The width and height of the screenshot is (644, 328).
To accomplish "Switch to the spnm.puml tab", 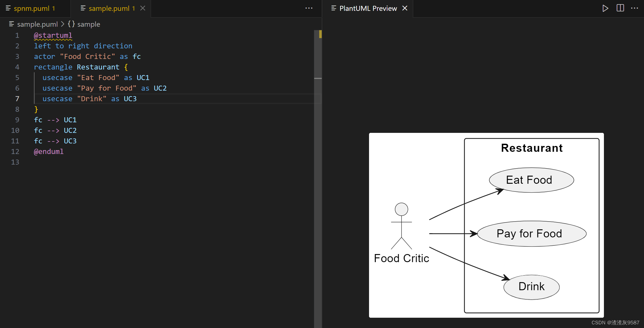I will click(x=35, y=8).
